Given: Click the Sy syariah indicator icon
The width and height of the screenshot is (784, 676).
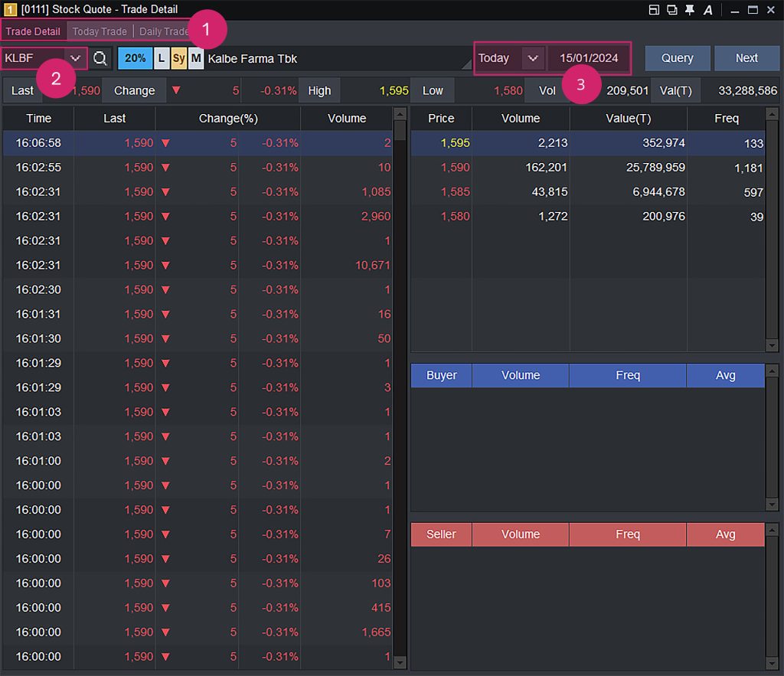Looking at the screenshot, I should [x=178, y=57].
